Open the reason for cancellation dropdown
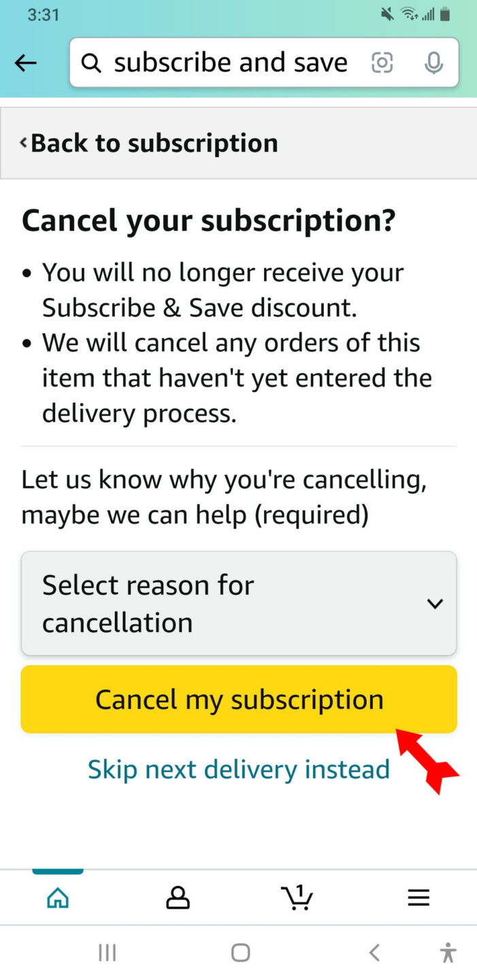 click(238, 603)
